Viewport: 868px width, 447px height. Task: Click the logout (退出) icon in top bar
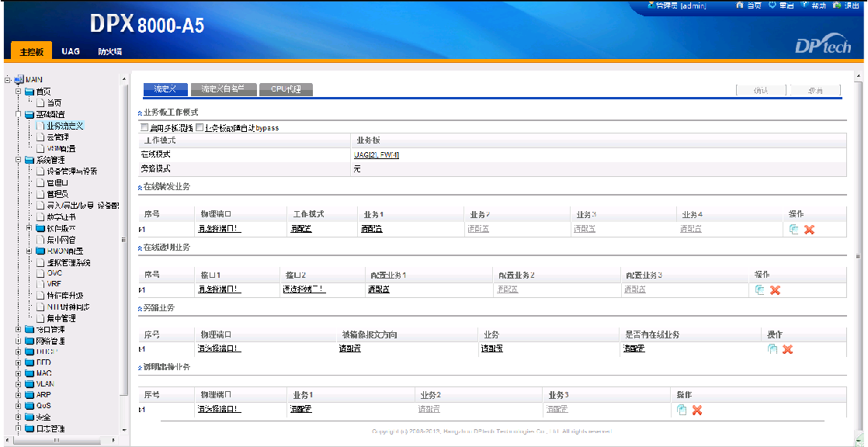click(836, 5)
